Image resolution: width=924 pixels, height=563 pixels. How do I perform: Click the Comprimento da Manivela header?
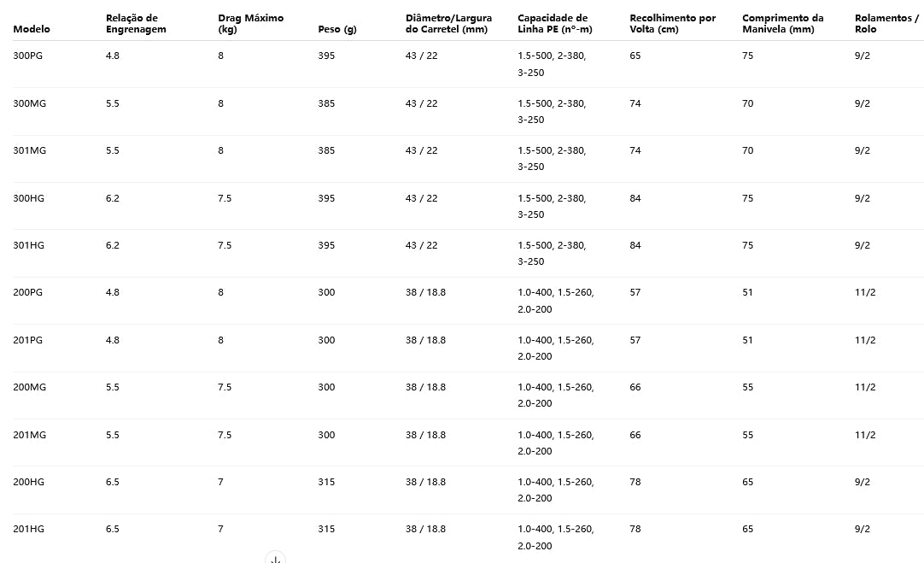tap(782, 24)
